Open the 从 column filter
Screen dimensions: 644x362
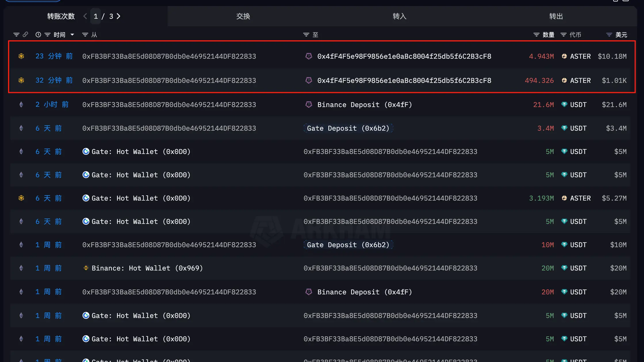85,35
